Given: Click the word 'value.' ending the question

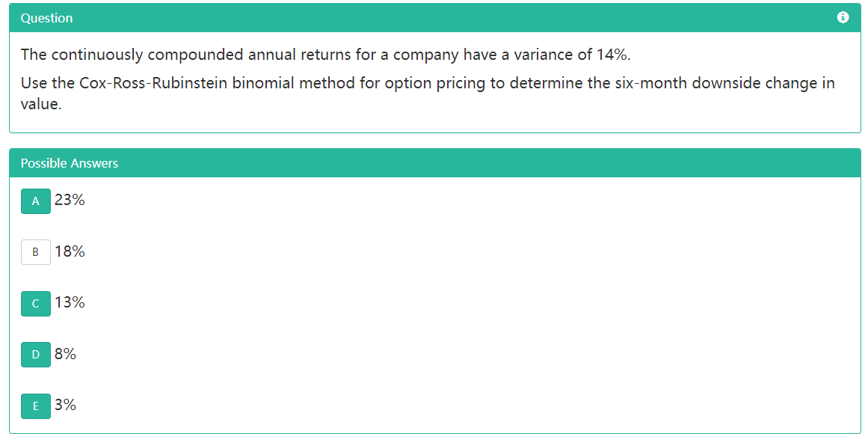Looking at the screenshot, I should click(41, 104).
